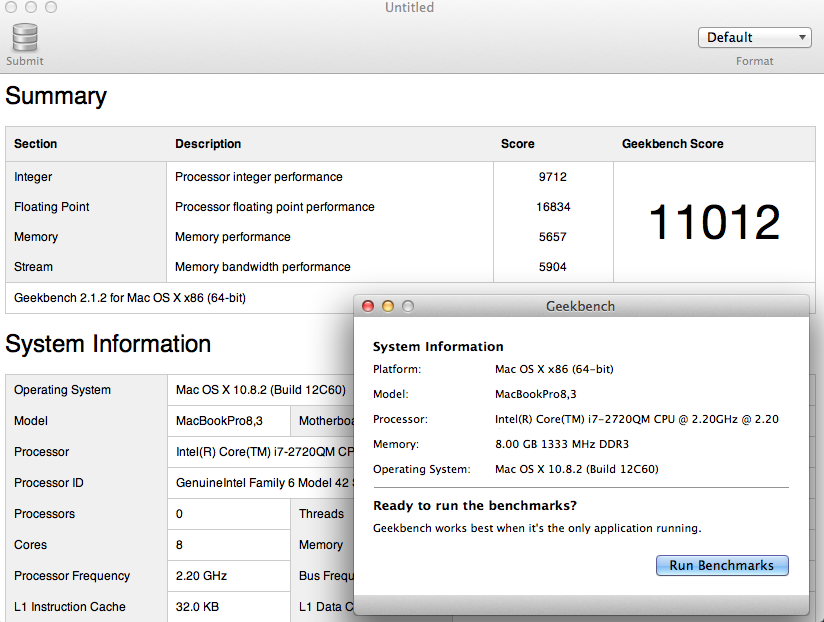
Task: Click the L1 Instruction Cache label
Action: 70,607
